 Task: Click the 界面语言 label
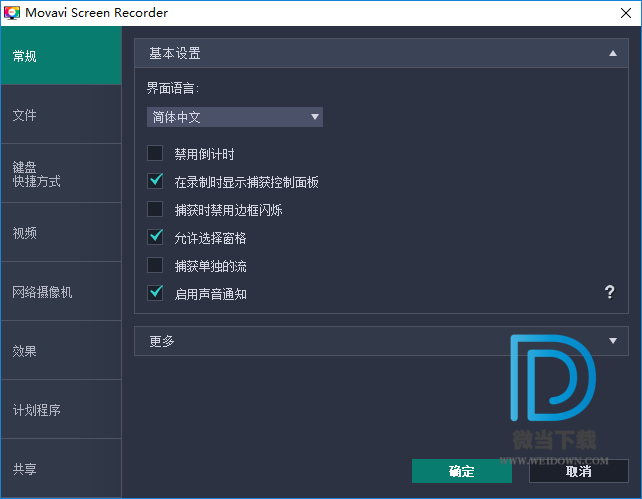click(172, 88)
